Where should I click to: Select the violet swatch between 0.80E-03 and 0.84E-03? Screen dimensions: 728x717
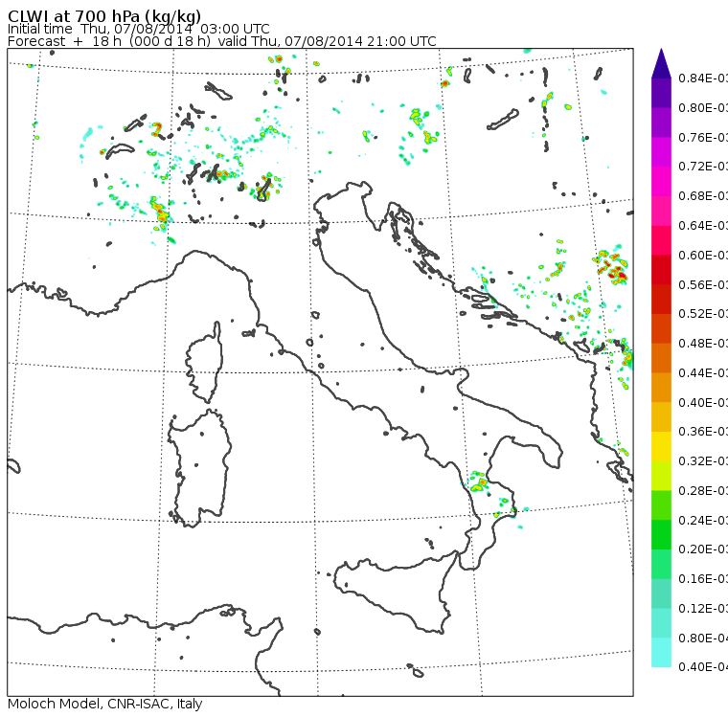661,93
